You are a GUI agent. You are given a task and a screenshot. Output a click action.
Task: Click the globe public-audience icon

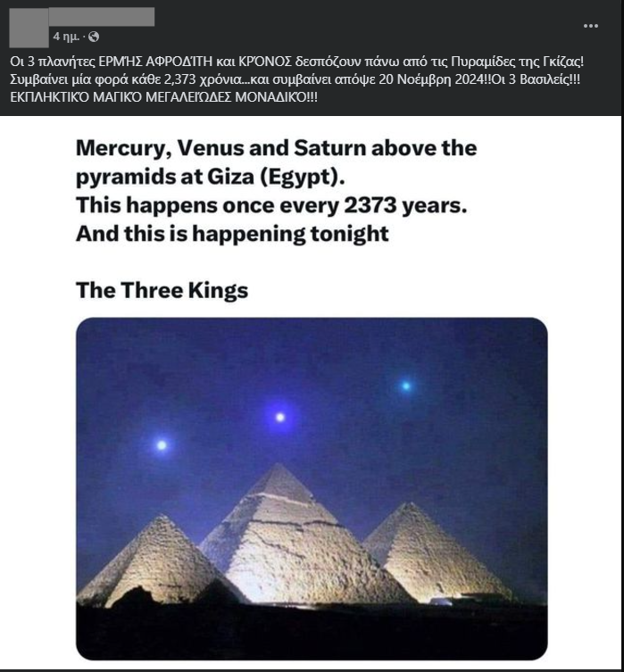[94, 37]
